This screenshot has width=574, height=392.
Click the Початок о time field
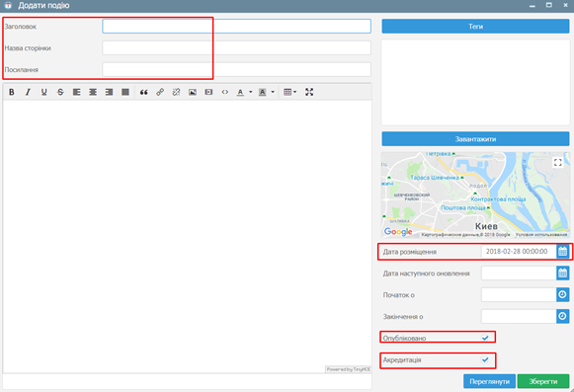519,294
